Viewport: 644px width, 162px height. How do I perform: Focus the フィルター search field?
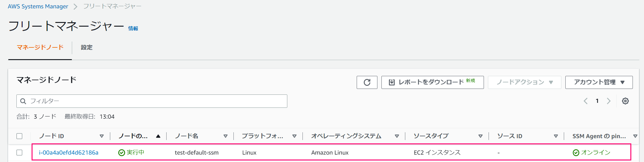(x=152, y=101)
